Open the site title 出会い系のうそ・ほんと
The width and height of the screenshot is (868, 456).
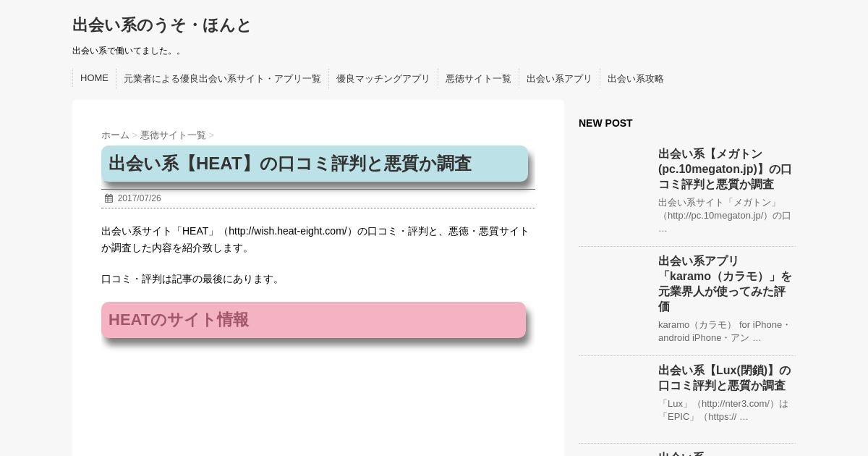click(161, 25)
